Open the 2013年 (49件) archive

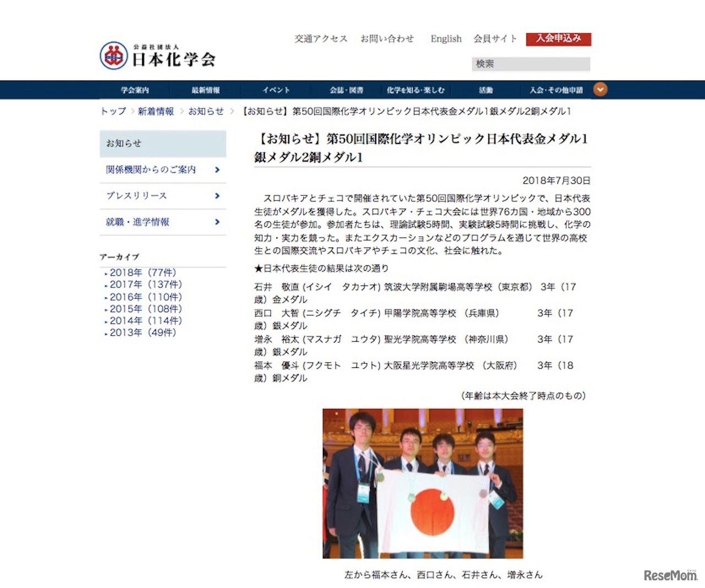143,333
